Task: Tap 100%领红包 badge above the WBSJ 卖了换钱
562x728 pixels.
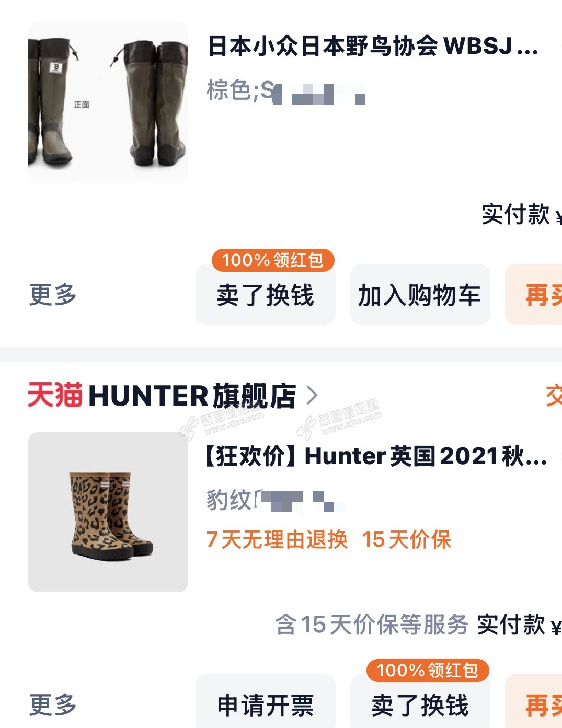Action: 273,260
